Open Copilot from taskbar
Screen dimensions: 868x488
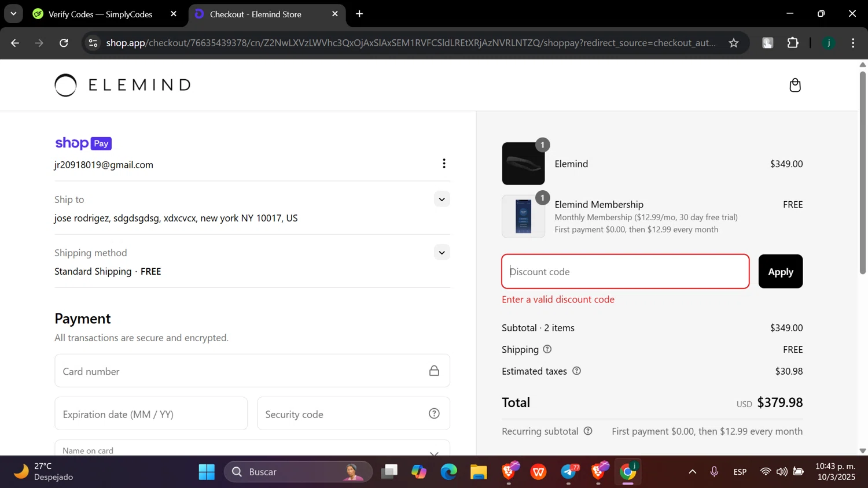pyautogui.click(x=418, y=472)
